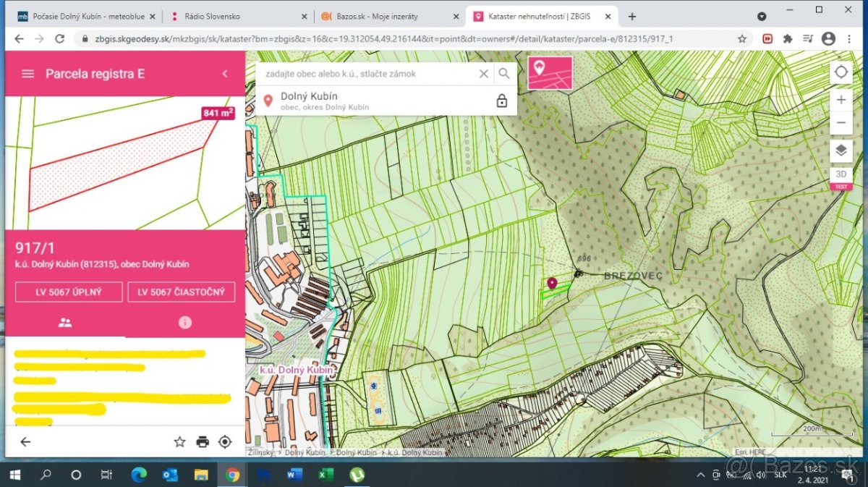
Task: Locate my position with the crosshair button
Action: [841, 72]
